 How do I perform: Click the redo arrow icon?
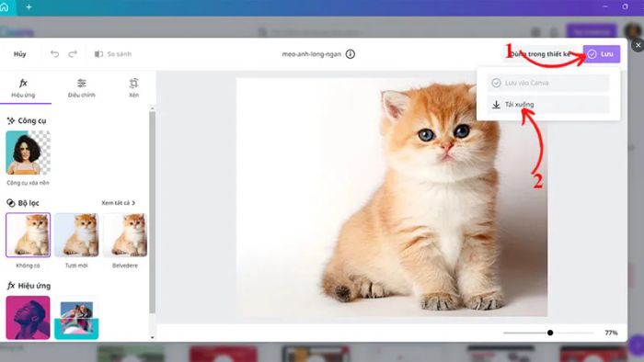pos(73,54)
